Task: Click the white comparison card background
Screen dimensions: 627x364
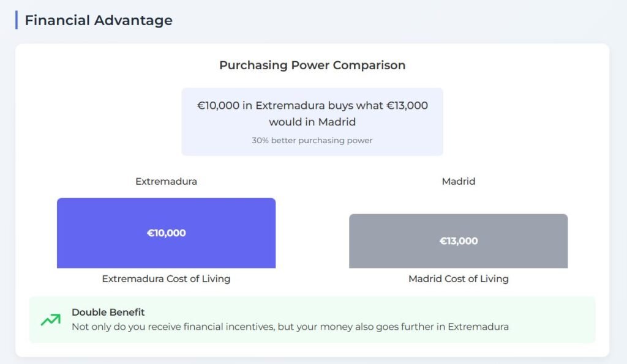Action: point(312,200)
